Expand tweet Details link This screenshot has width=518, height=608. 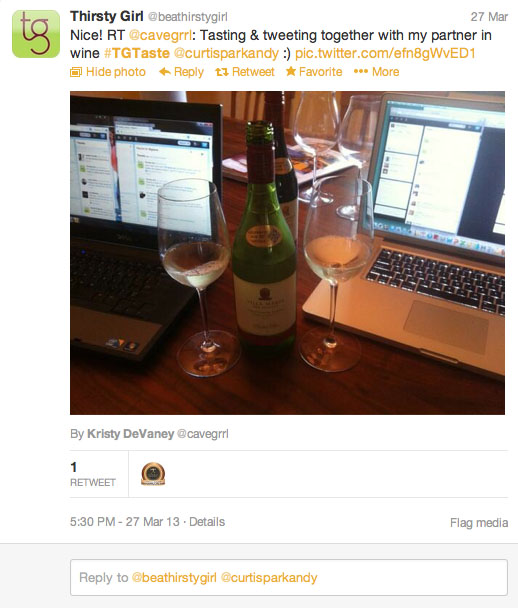[x=207, y=522]
